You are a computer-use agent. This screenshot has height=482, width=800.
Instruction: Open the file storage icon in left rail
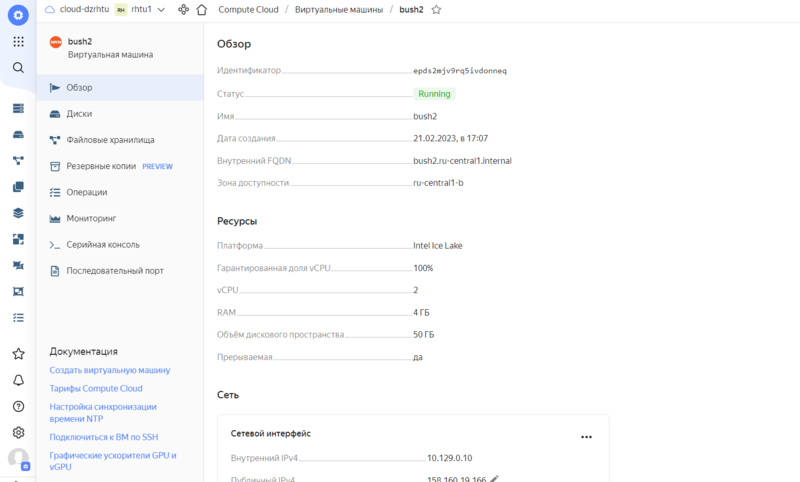(x=18, y=161)
